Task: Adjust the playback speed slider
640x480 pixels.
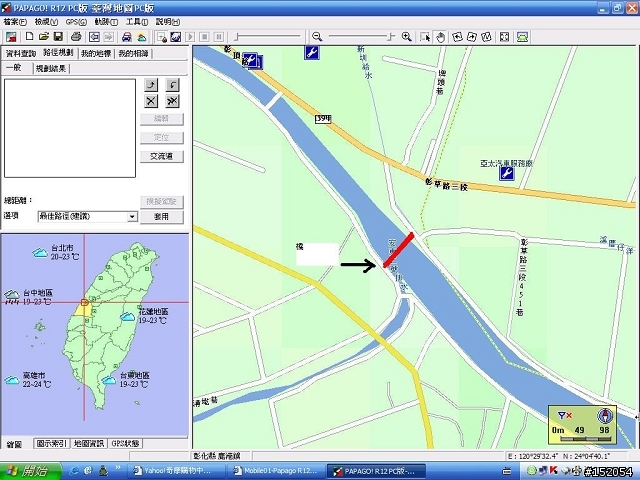Action: [267, 37]
